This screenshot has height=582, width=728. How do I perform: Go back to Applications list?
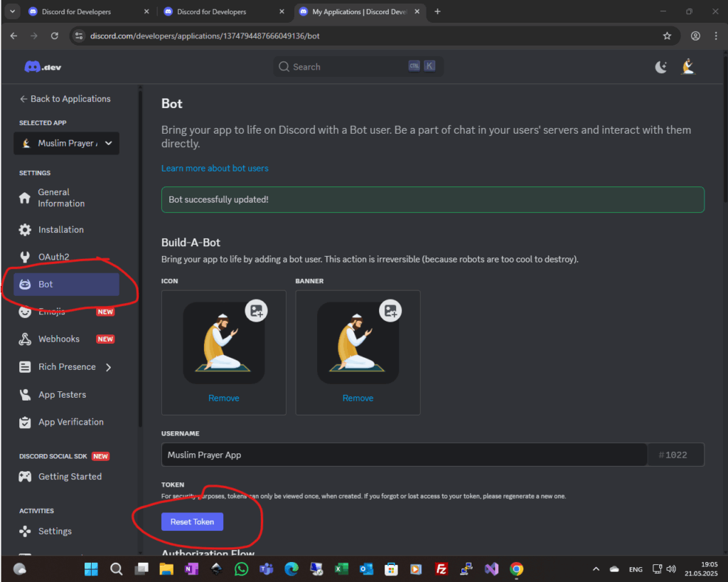tap(65, 99)
